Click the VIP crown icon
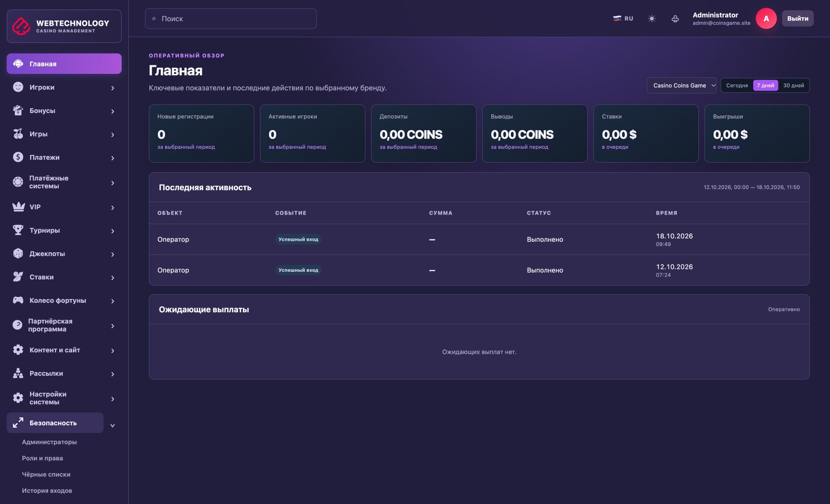The image size is (830, 504). (18, 207)
